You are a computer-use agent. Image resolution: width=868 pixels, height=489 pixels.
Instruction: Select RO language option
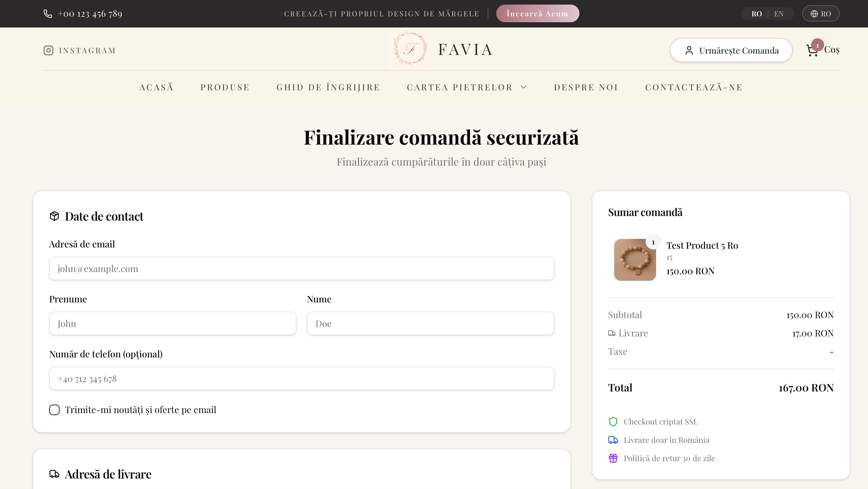click(x=757, y=13)
